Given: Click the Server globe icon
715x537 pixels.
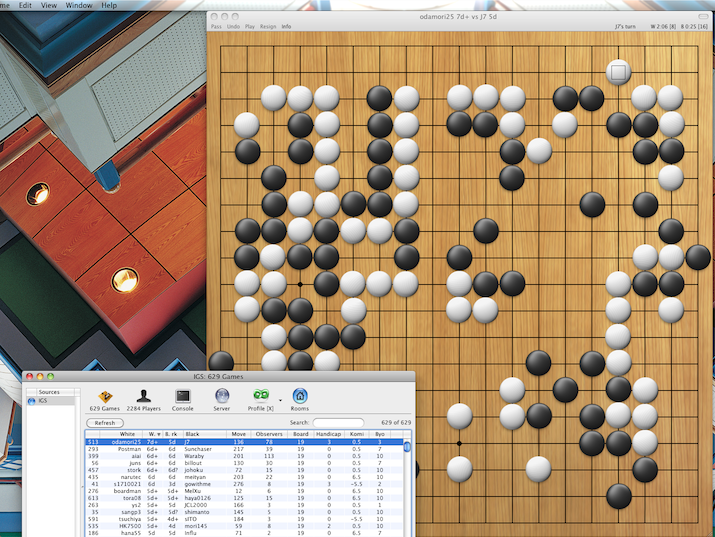Looking at the screenshot, I should [x=222, y=395].
